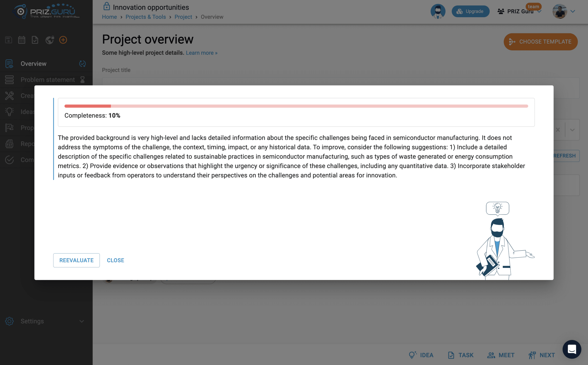
Task: Click CHOOSE TEMPLATE button
Action: pos(540,42)
